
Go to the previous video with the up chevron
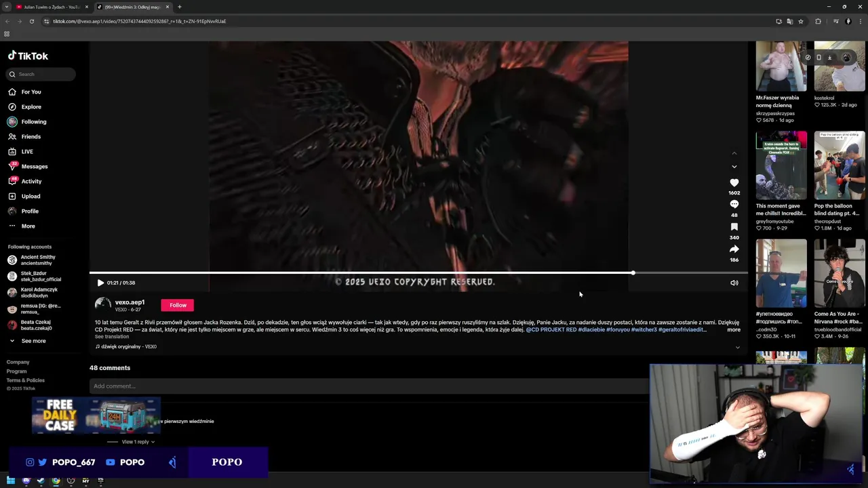pyautogui.click(x=734, y=154)
